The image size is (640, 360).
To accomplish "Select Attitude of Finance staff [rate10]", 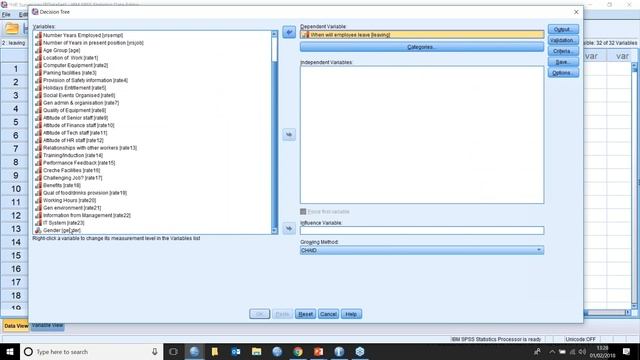I will [78, 125].
